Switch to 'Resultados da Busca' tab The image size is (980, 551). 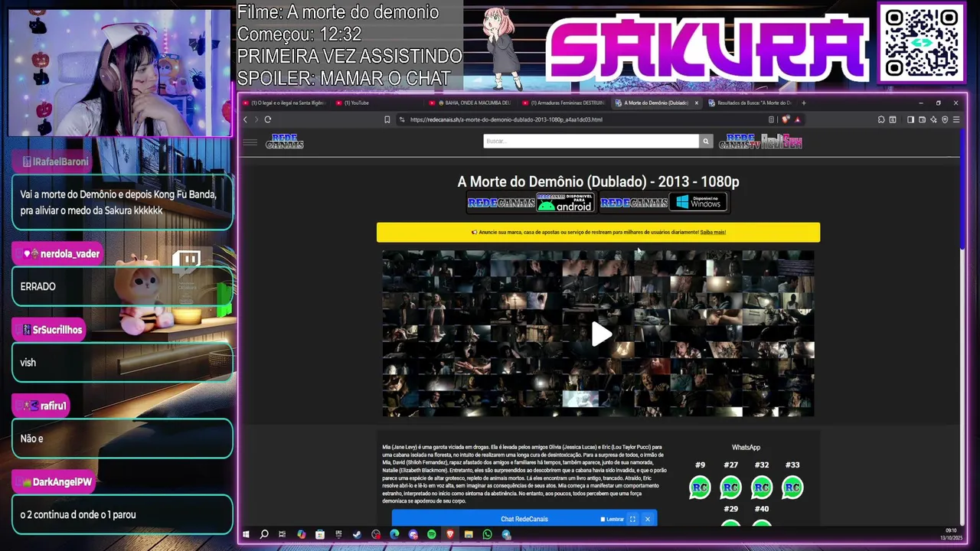pos(750,103)
